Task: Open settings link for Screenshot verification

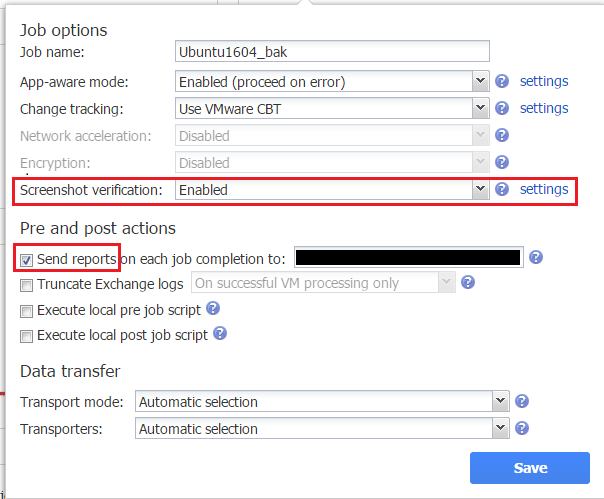Action: coord(544,188)
